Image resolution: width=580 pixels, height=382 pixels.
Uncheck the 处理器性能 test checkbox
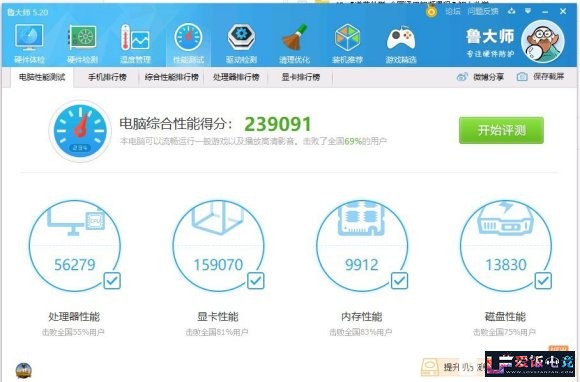(112, 281)
